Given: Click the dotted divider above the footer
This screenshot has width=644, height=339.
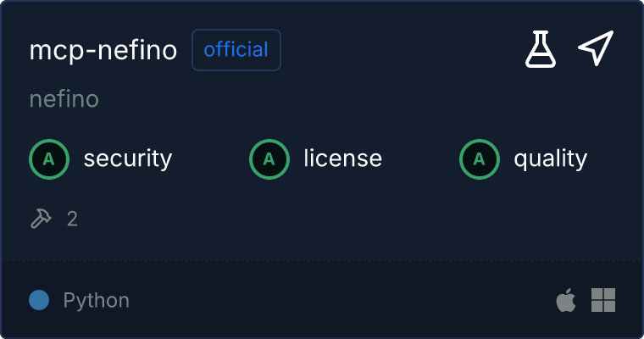Looking at the screenshot, I should (x=322, y=259).
